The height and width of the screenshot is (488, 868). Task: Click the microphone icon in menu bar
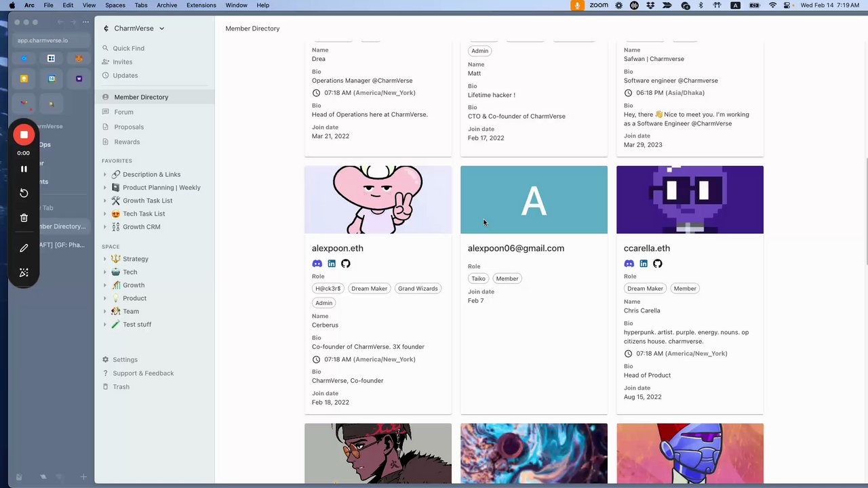578,5
